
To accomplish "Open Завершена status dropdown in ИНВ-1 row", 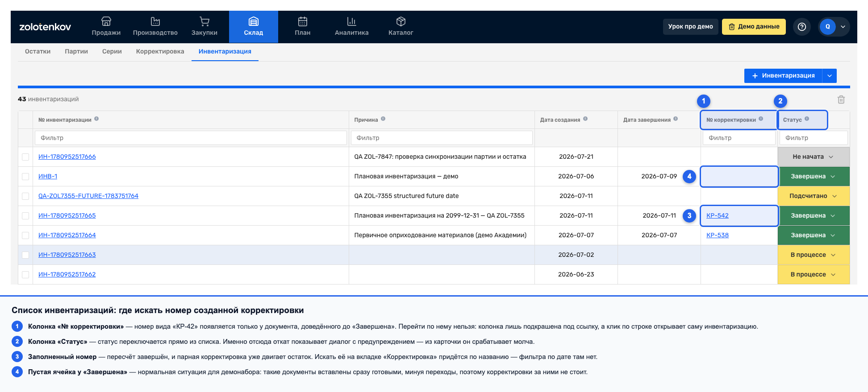I will pyautogui.click(x=814, y=177).
